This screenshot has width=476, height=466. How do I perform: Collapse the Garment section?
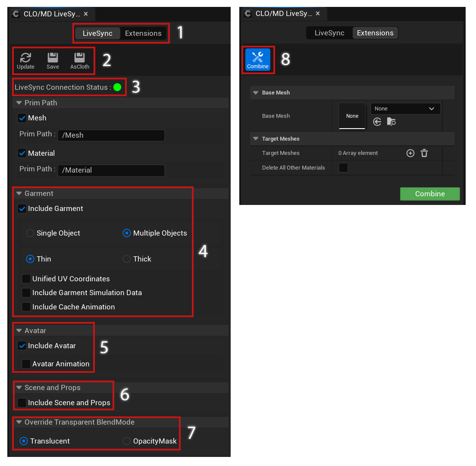pyautogui.click(x=18, y=193)
